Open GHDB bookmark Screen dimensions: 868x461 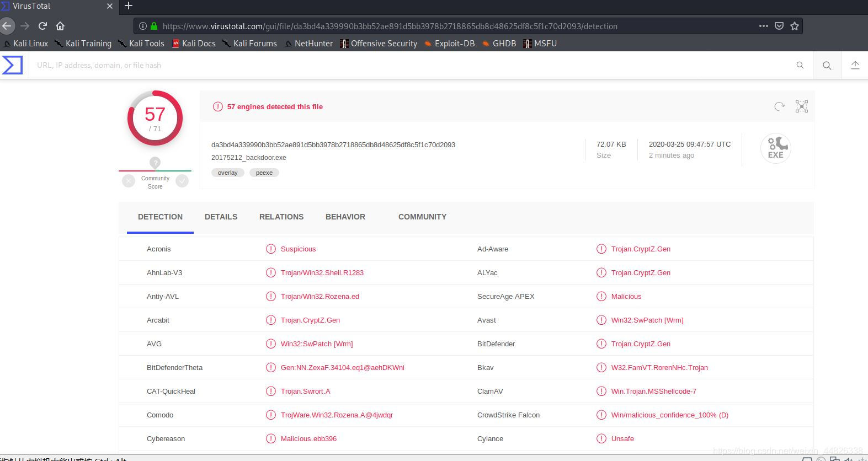(499, 44)
